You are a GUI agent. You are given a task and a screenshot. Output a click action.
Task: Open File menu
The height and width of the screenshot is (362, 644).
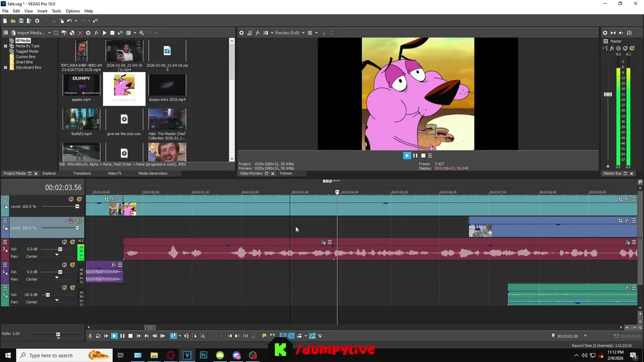point(5,11)
